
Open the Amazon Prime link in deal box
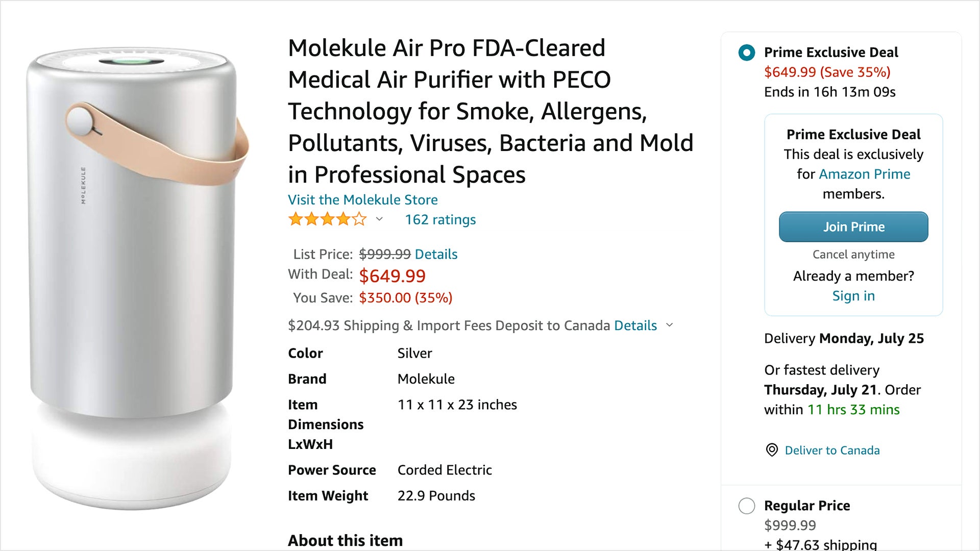(x=865, y=174)
